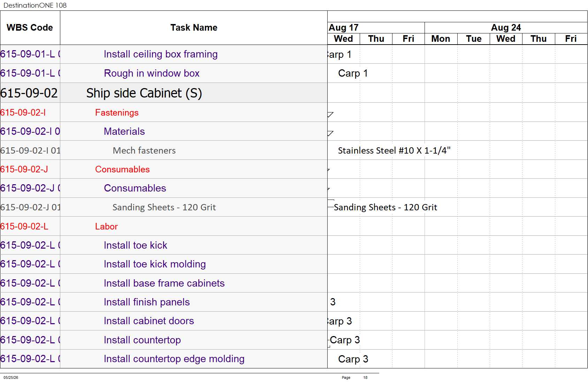Click the 'DestinationONE 108' title text
Image resolution: width=588 pixels, height=382 pixels.
coord(35,5)
